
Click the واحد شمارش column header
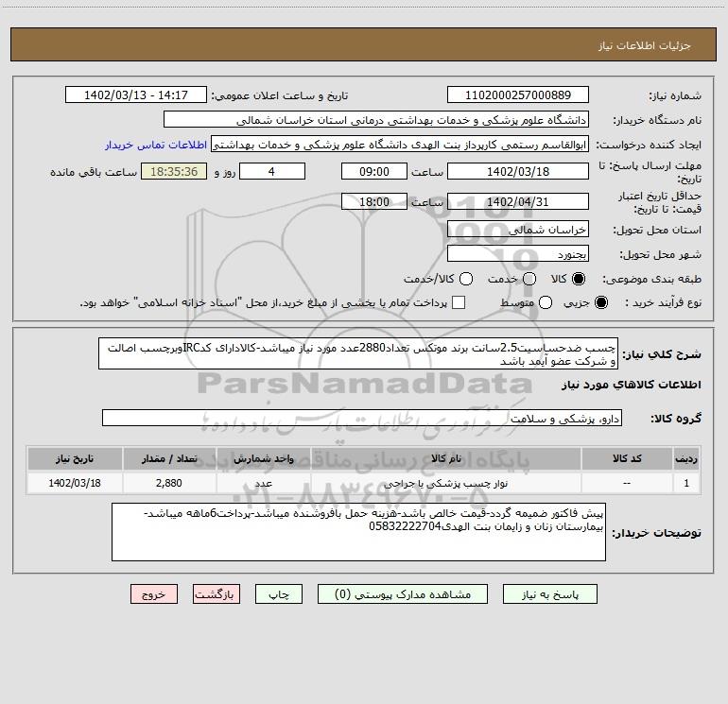click(263, 458)
